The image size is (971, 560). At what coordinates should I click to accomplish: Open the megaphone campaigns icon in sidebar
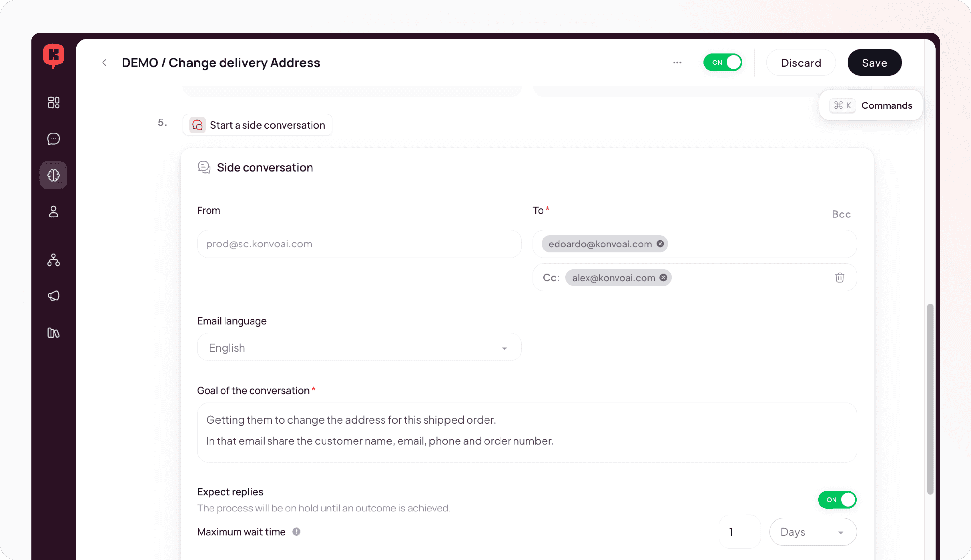pos(53,296)
